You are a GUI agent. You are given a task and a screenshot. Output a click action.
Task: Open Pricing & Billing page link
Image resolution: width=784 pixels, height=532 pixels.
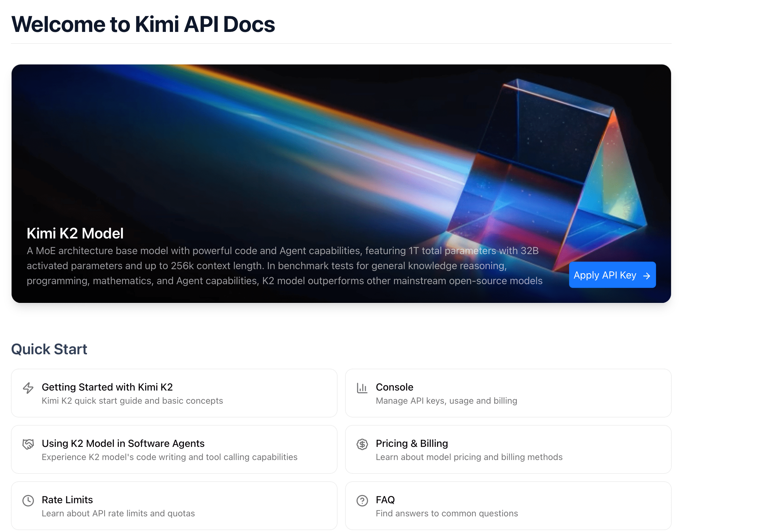point(412,443)
